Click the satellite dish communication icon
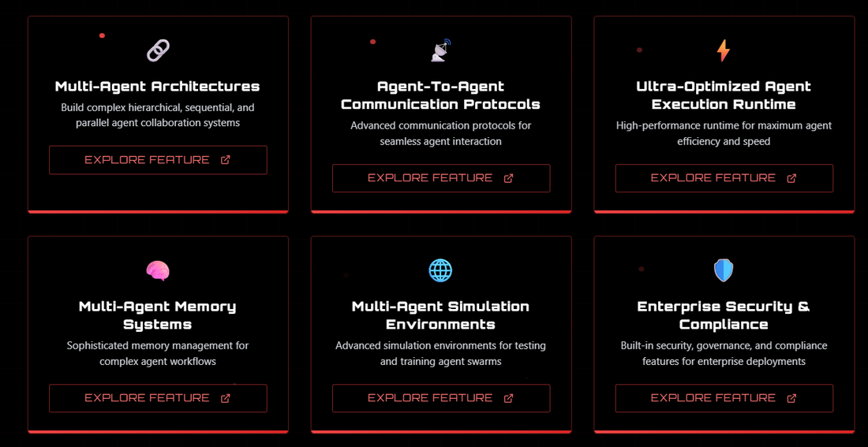 click(x=441, y=51)
